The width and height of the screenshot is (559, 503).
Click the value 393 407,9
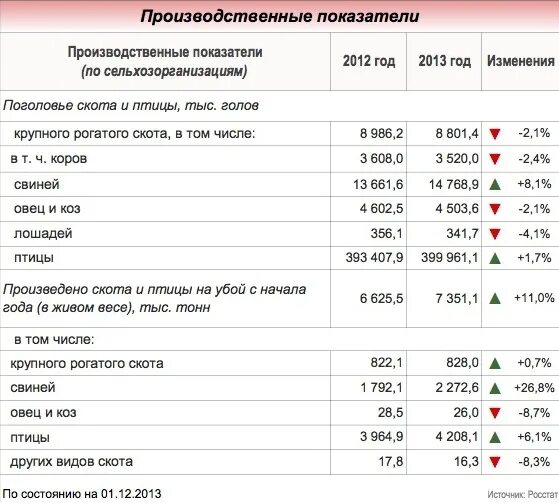(x=374, y=258)
